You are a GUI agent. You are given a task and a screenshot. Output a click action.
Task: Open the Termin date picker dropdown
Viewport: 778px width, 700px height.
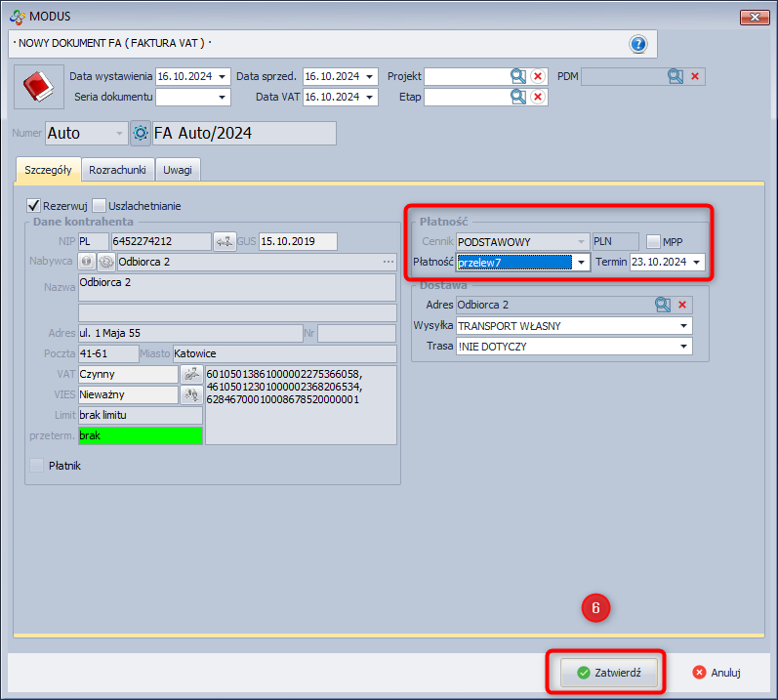click(697, 262)
